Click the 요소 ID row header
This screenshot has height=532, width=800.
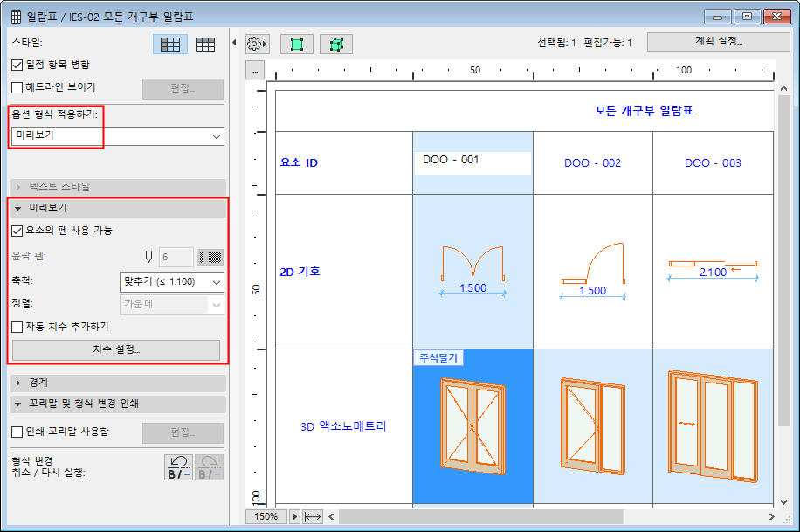[299, 162]
